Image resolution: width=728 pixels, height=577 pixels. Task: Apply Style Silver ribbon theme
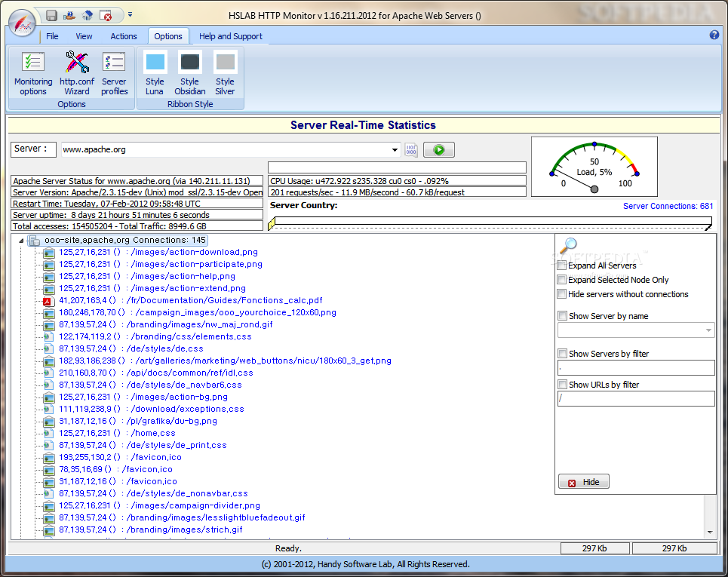(225, 73)
